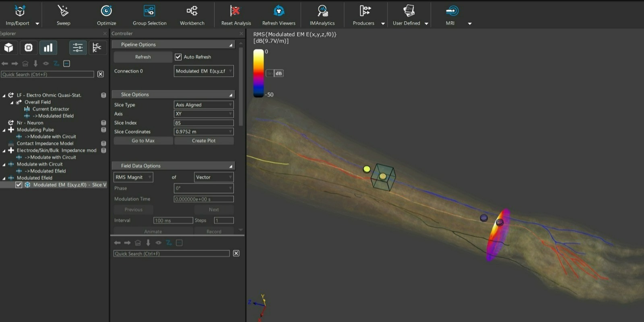Click the Slice Index input field
Viewport: 644px width, 322px height.
click(x=203, y=123)
